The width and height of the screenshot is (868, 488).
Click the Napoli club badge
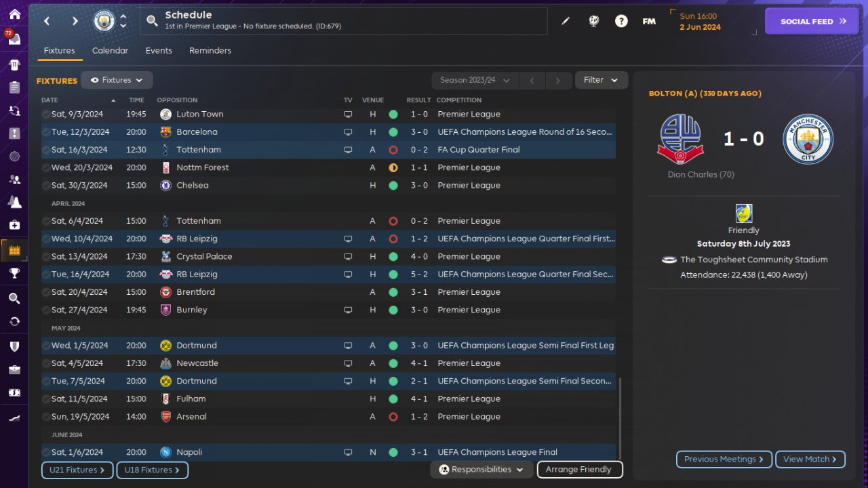(165, 452)
